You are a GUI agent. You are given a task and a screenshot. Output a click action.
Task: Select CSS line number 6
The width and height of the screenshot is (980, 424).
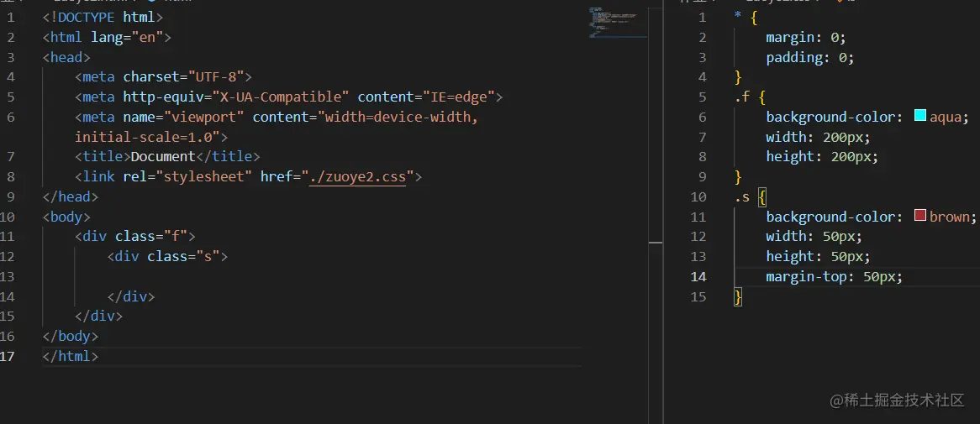click(703, 117)
